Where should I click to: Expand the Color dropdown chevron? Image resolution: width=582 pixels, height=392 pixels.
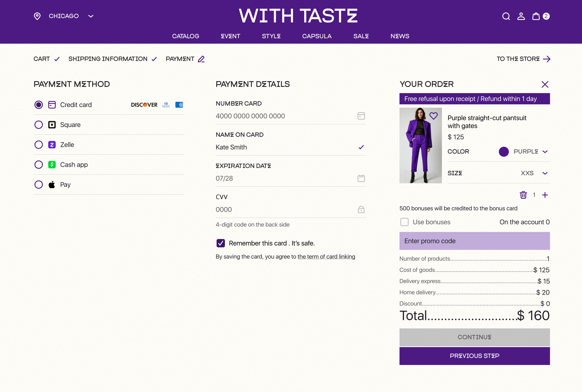tap(545, 152)
